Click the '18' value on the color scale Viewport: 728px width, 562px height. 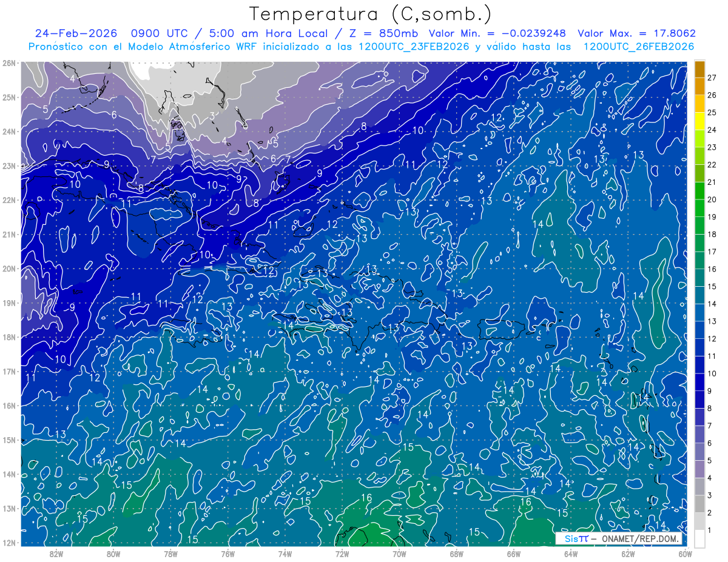coord(712,235)
